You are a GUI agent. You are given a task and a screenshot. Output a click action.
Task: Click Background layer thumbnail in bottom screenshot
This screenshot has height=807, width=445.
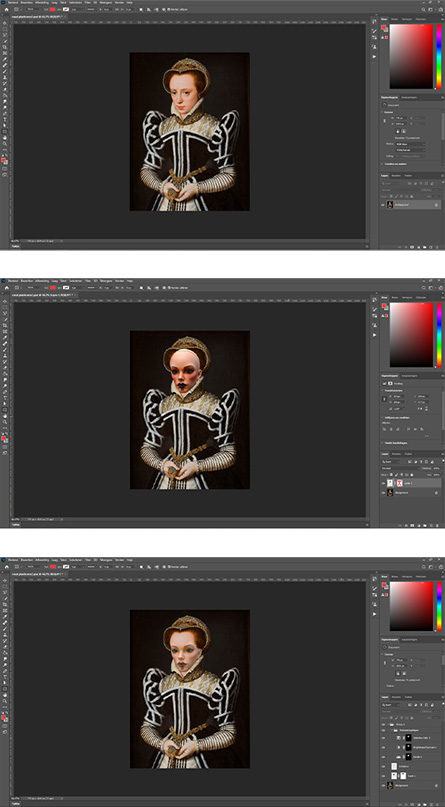coord(390,785)
